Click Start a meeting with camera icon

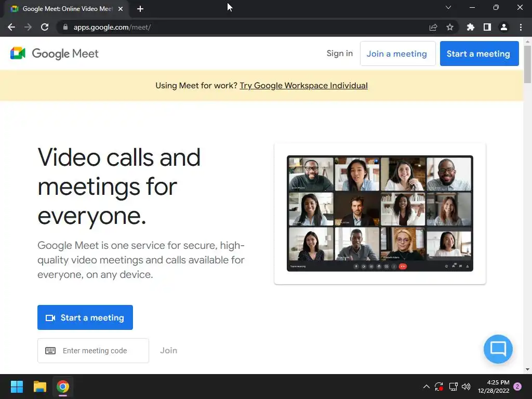click(x=85, y=317)
